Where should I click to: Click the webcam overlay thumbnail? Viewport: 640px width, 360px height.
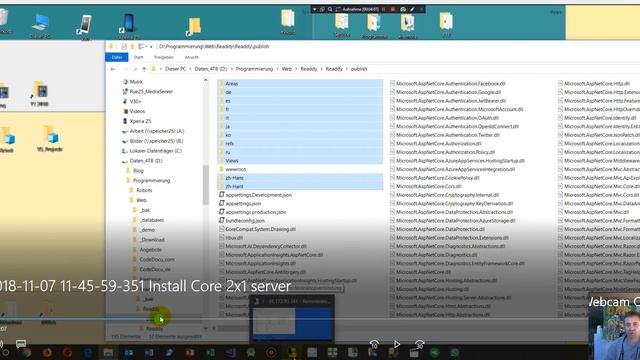(x=614, y=333)
